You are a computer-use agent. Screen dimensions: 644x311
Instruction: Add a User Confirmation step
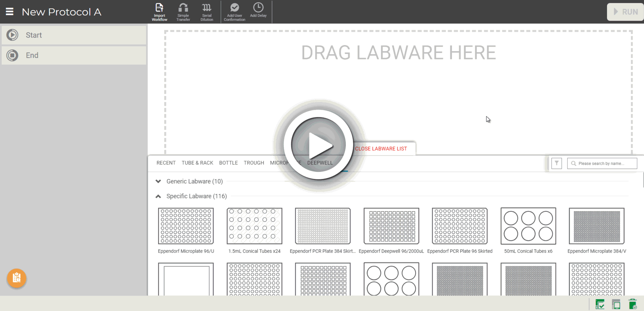click(x=234, y=12)
